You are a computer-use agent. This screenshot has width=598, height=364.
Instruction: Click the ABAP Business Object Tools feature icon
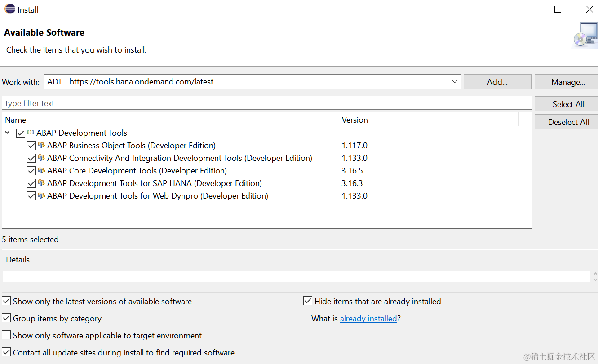[x=41, y=145]
